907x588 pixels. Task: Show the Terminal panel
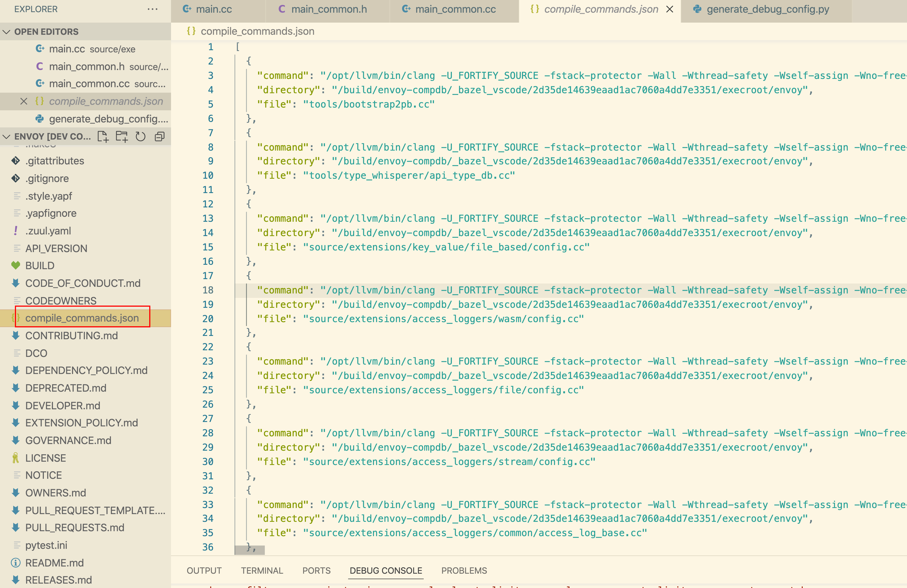(x=262, y=570)
